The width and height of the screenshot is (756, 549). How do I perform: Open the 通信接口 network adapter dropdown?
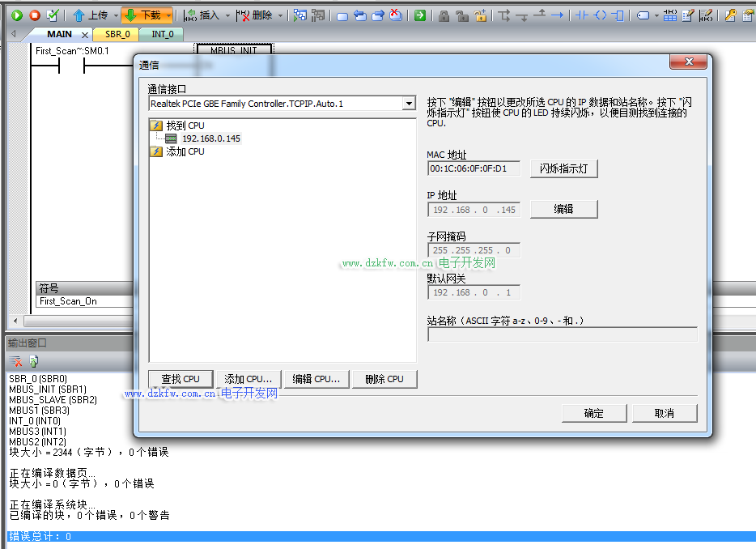[x=409, y=104]
